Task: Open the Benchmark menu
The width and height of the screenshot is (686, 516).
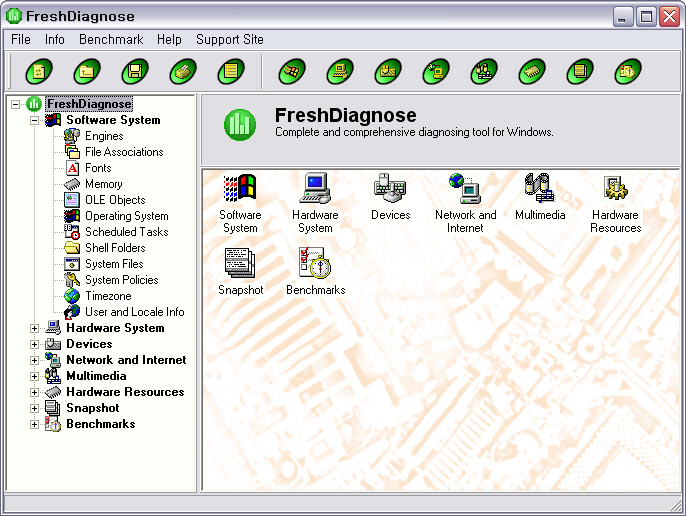Action: [111, 39]
